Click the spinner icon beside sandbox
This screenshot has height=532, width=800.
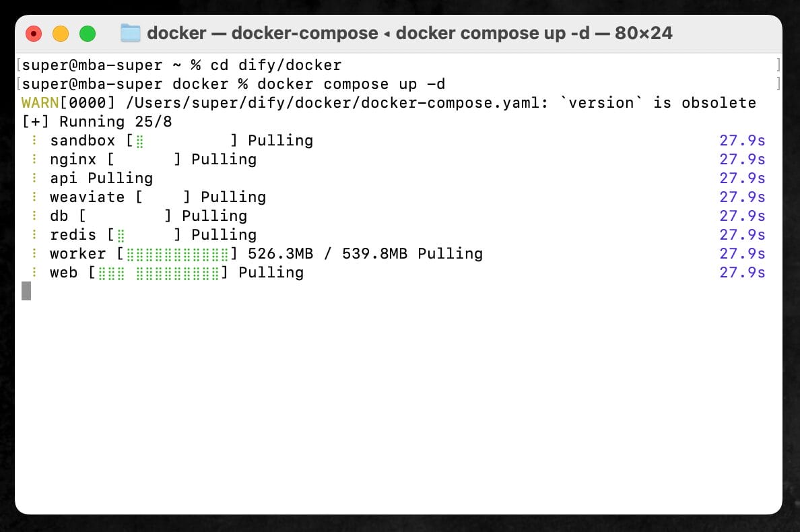point(32,141)
